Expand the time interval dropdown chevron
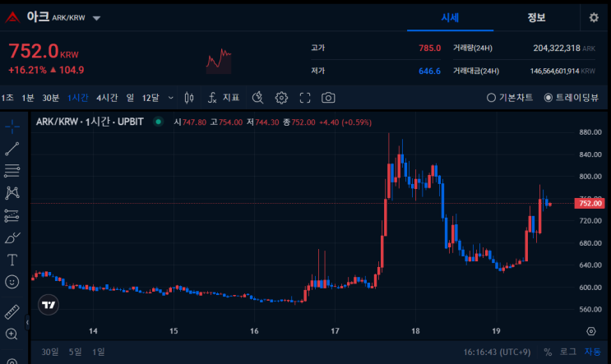The width and height of the screenshot is (611, 364). (171, 98)
